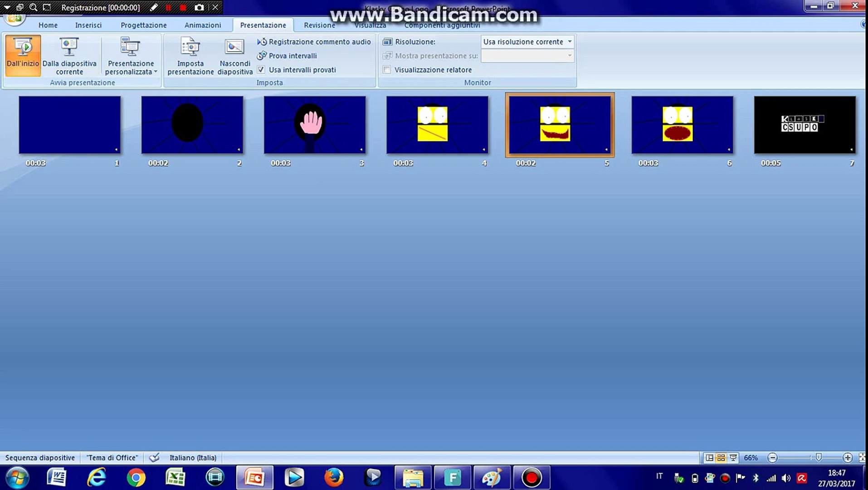Take a Bandicam camera screenshot

199,7
